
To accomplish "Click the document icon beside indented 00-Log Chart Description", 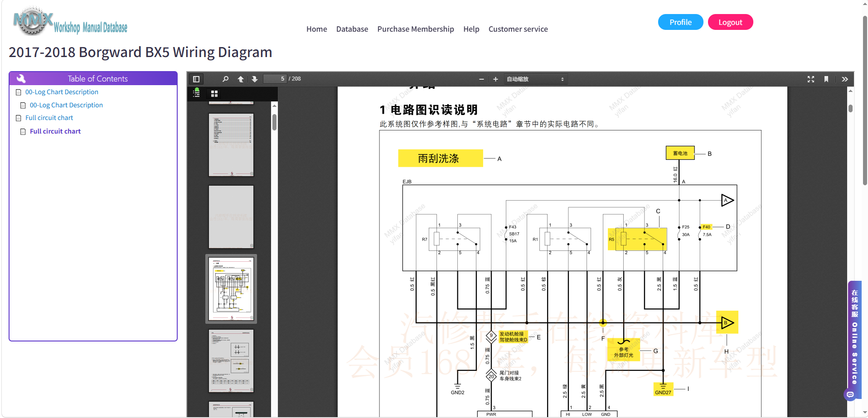I will coord(23,106).
